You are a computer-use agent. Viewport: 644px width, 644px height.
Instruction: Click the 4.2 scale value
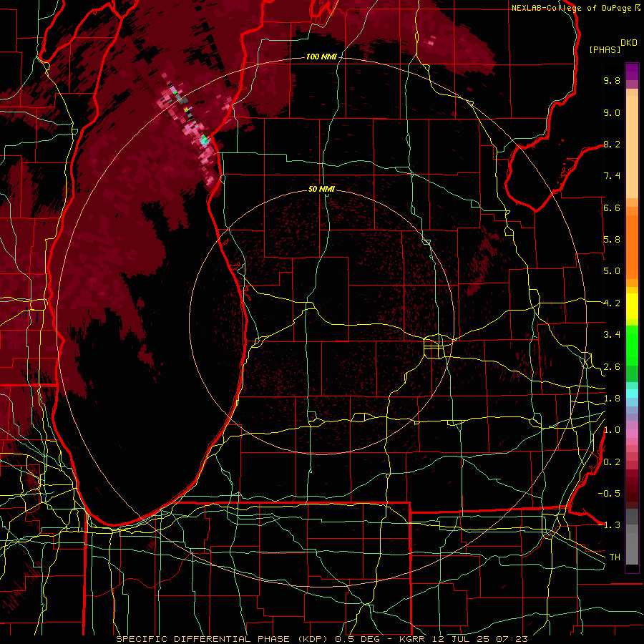(612, 303)
